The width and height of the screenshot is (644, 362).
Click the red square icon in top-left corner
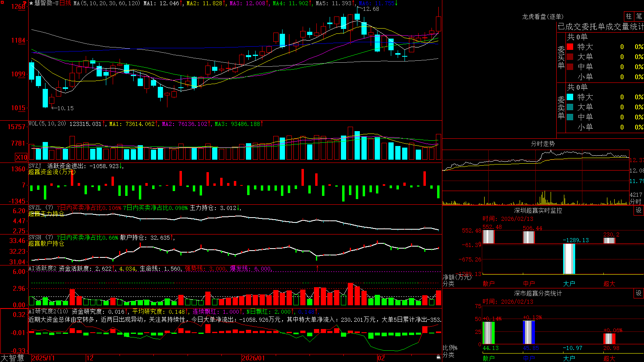2,2
